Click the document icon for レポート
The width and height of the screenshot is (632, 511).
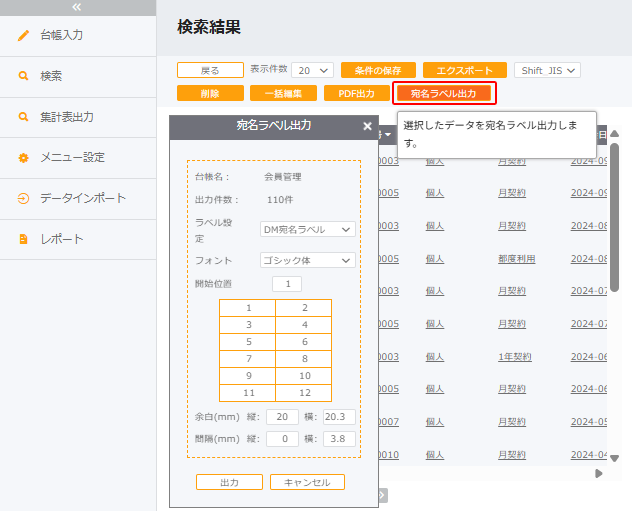click(24, 240)
